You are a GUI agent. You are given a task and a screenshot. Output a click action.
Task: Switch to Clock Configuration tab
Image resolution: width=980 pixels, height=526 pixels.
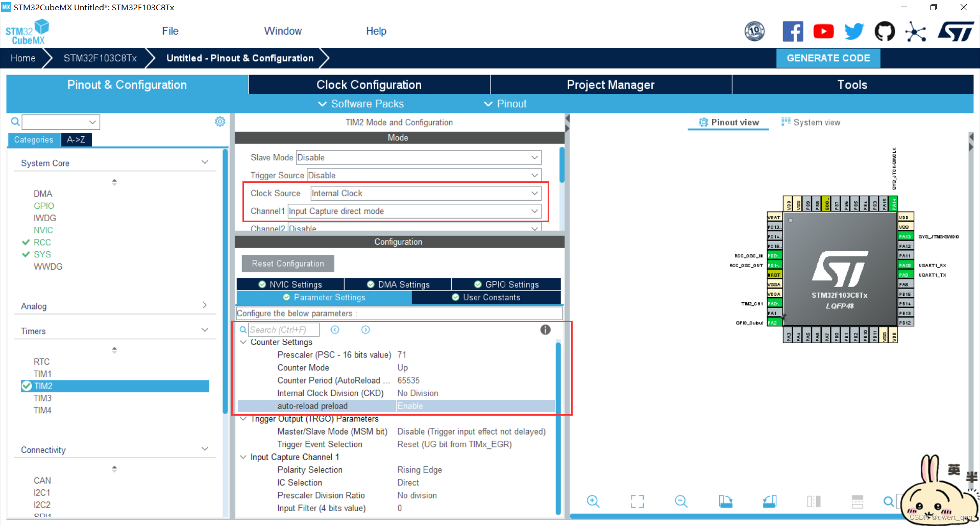[x=369, y=85]
